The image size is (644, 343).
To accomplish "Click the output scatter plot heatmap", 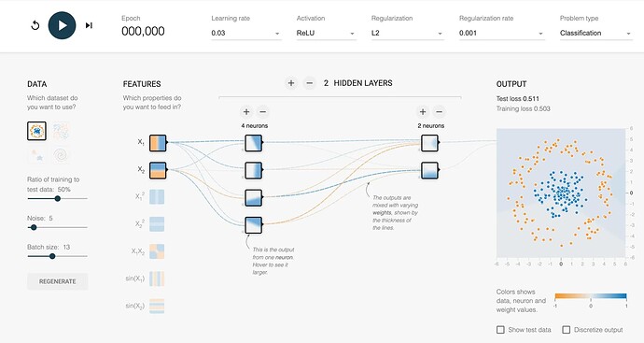I will (x=561, y=193).
